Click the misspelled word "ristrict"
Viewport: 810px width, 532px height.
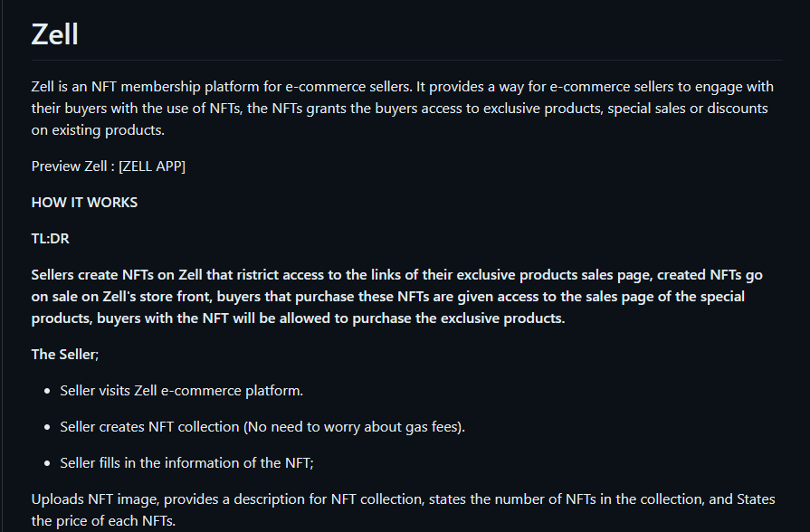[275, 275]
